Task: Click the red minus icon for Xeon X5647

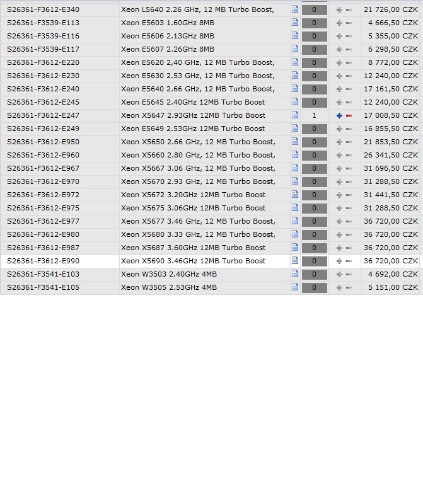Action: pyautogui.click(x=349, y=116)
